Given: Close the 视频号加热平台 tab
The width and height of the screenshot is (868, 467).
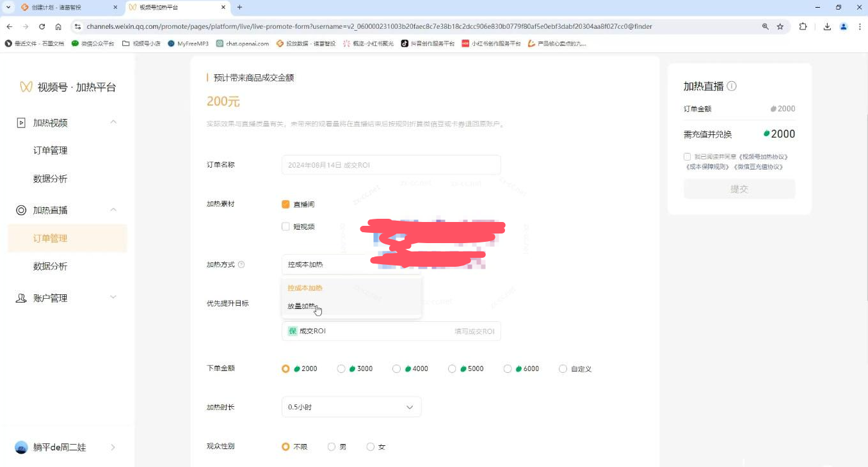Looking at the screenshot, I should (x=223, y=7).
